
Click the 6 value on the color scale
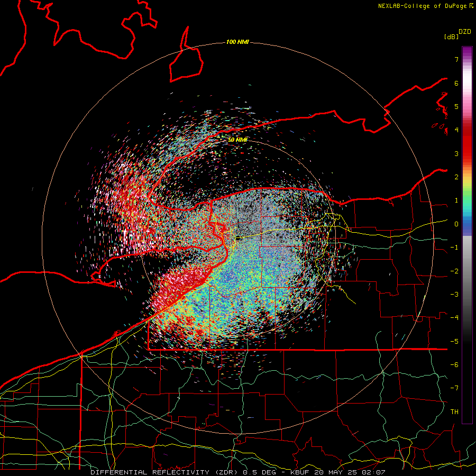(456, 83)
